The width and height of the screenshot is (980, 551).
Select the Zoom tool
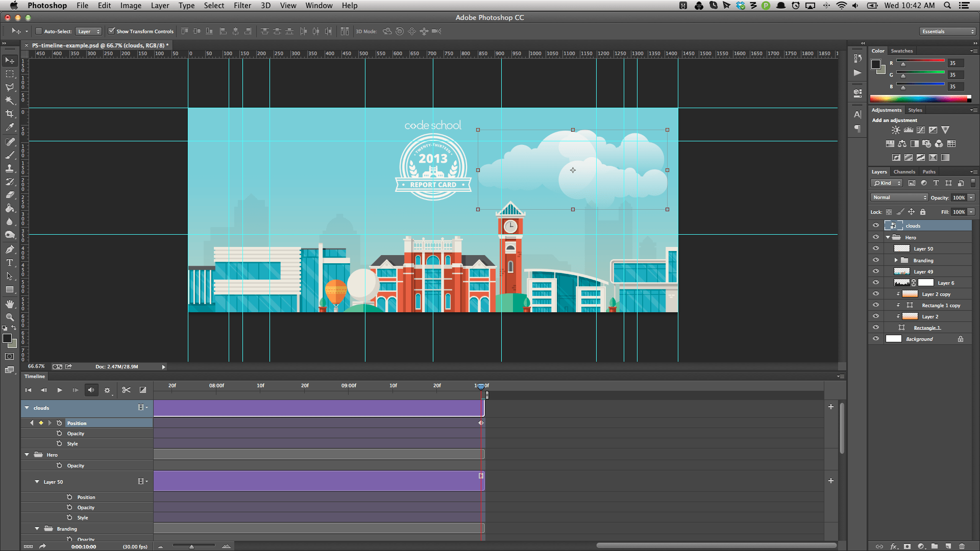coord(10,317)
